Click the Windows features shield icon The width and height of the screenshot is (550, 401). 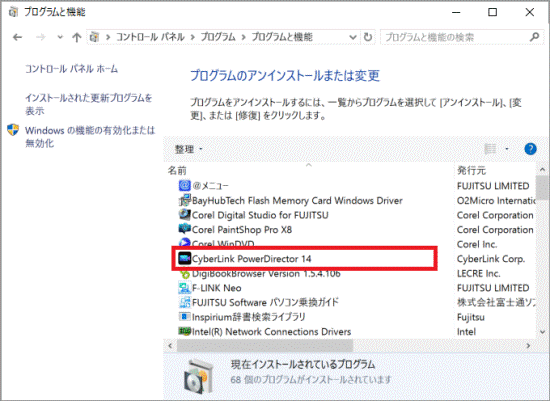(x=13, y=129)
